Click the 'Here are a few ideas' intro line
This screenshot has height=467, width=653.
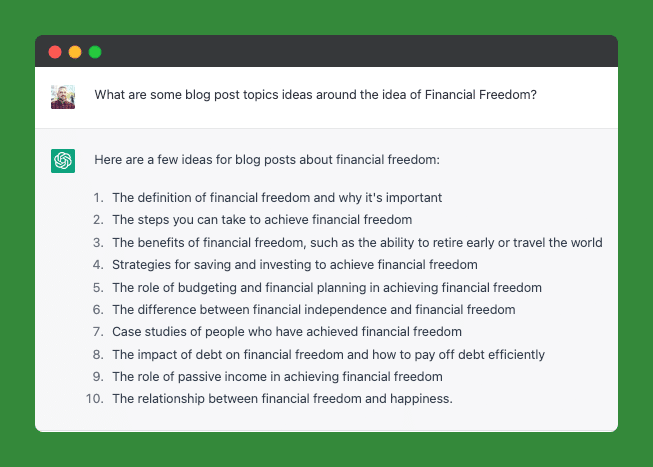[x=267, y=159]
